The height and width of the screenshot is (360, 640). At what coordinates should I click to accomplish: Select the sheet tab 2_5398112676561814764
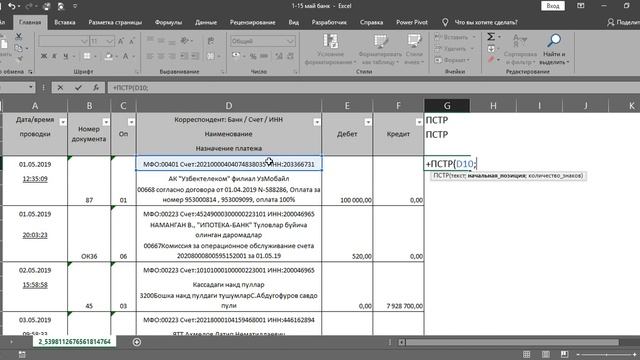pos(74,342)
